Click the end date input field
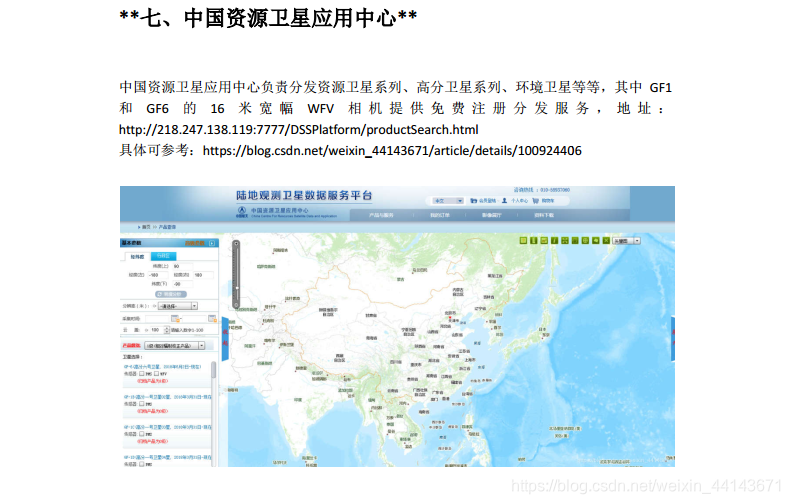 click(x=194, y=319)
